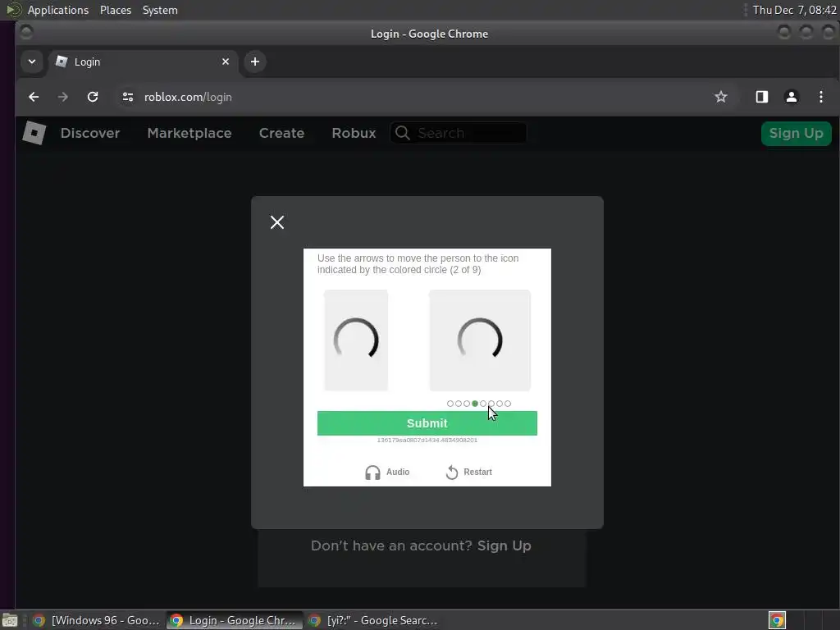Go back with the browser back arrow
The image size is (840, 630).
tap(34, 97)
